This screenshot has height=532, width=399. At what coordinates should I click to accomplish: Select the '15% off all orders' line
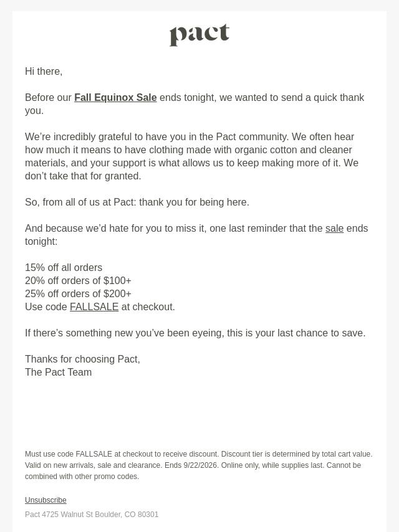tap(64, 267)
